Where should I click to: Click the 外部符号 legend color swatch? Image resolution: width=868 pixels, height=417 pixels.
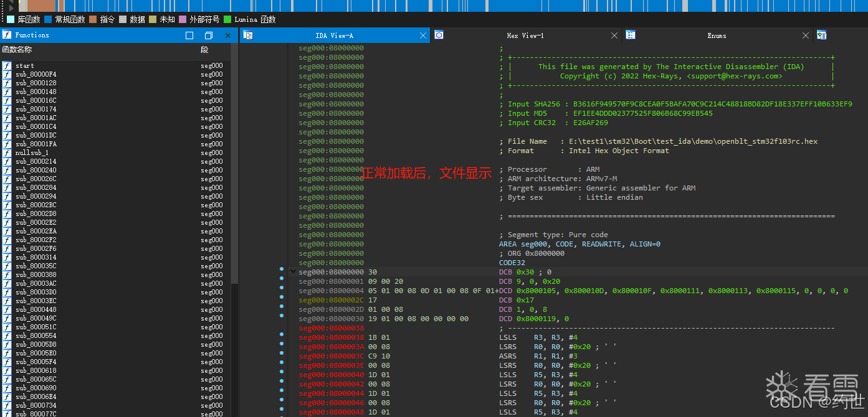coord(183,19)
